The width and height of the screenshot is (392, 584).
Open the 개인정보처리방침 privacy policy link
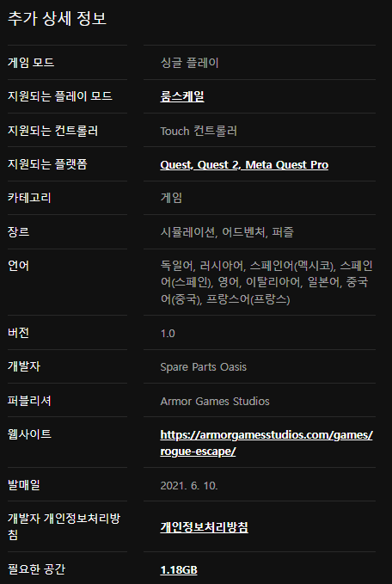click(204, 527)
